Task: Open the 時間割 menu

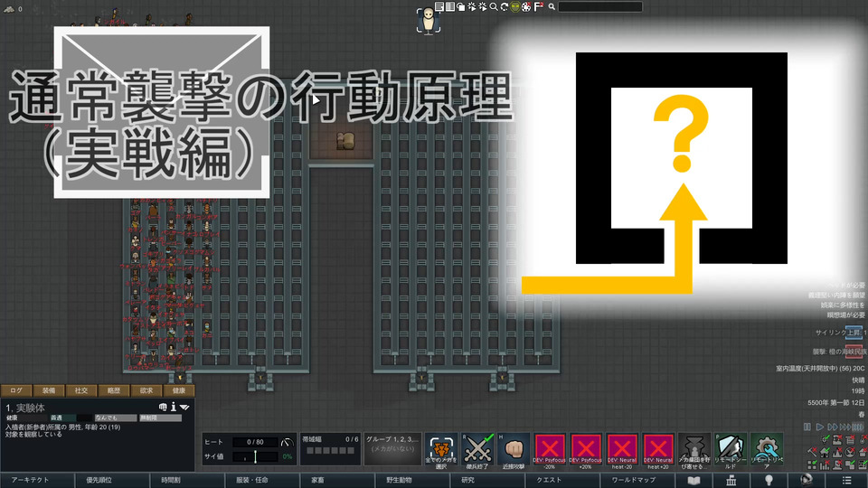Action: click(188, 480)
